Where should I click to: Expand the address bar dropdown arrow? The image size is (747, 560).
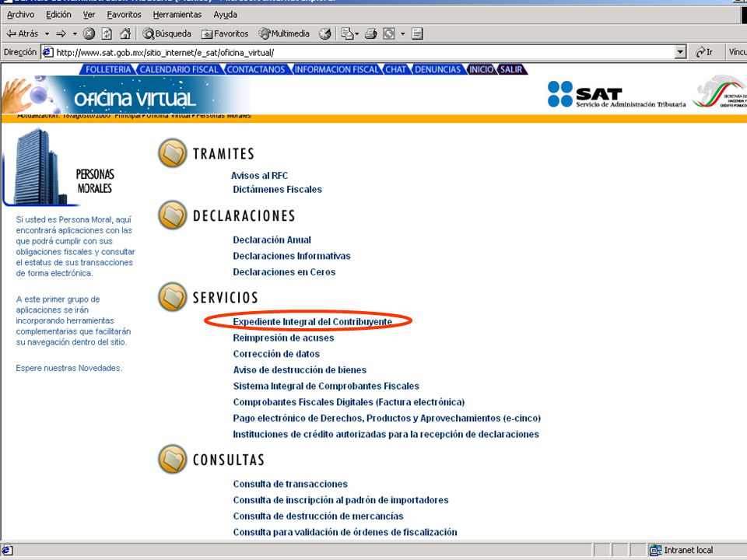tap(681, 52)
